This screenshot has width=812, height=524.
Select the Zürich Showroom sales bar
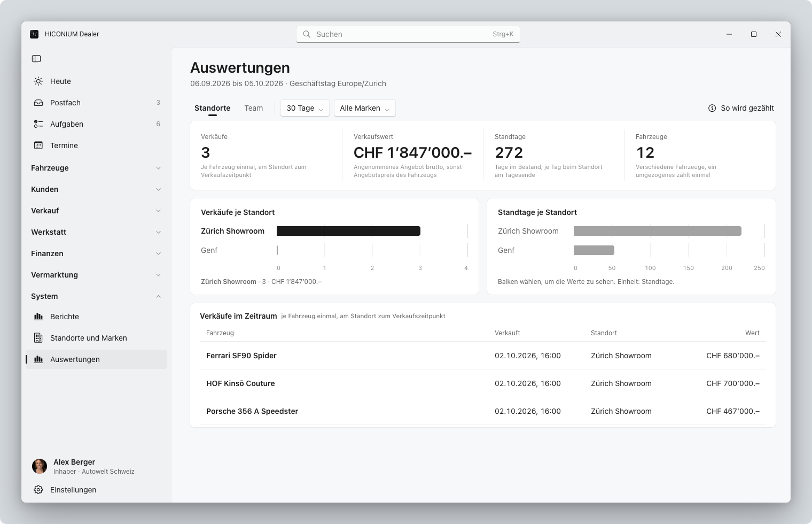click(x=348, y=231)
